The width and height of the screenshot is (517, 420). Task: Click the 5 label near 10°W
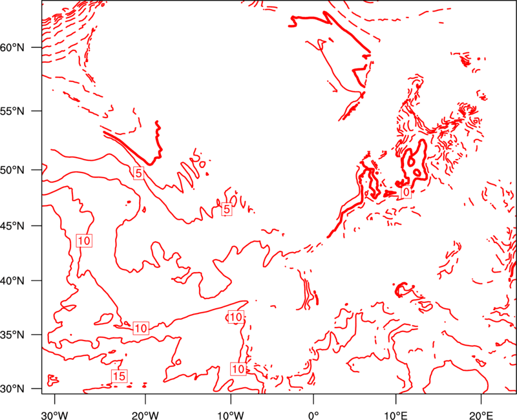227,209
